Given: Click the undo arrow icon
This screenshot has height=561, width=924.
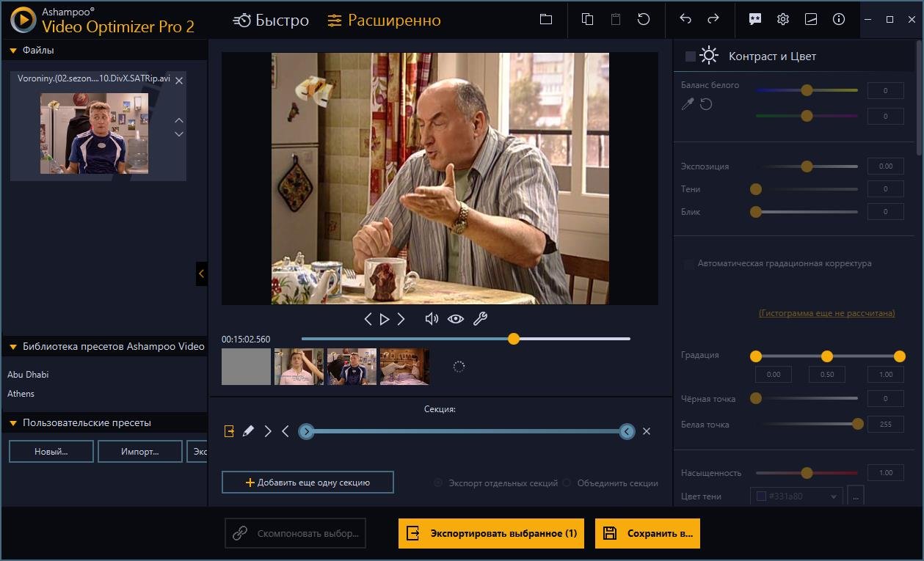Looking at the screenshot, I should pyautogui.click(x=685, y=20).
